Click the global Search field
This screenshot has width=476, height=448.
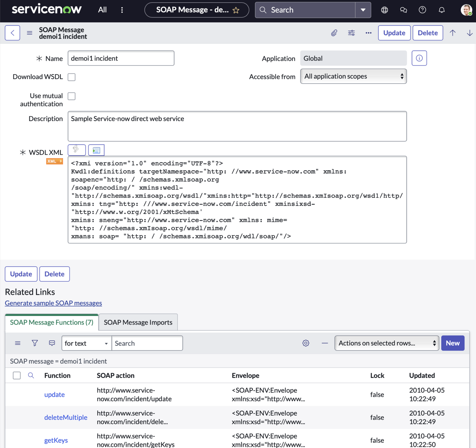click(305, 10)
